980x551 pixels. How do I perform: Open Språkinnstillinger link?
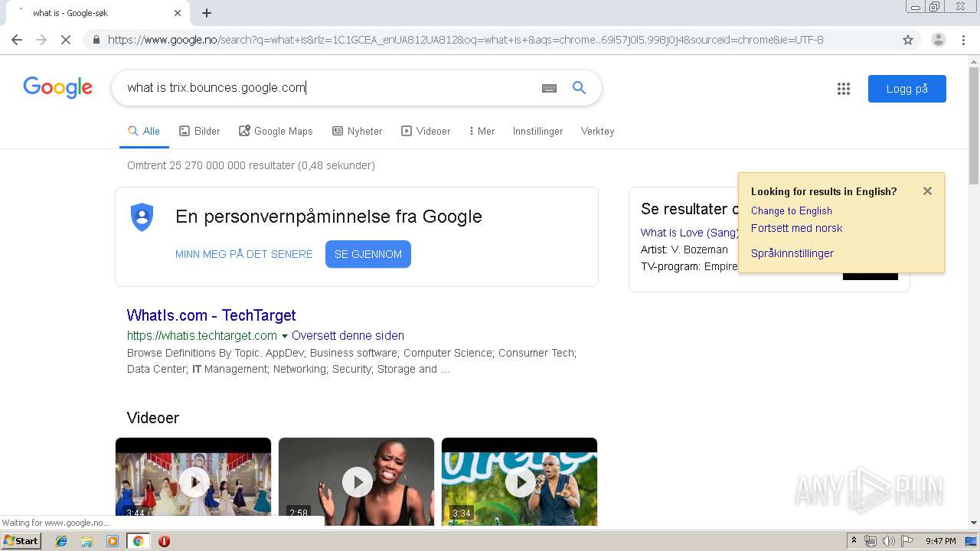tap(792, 253)
